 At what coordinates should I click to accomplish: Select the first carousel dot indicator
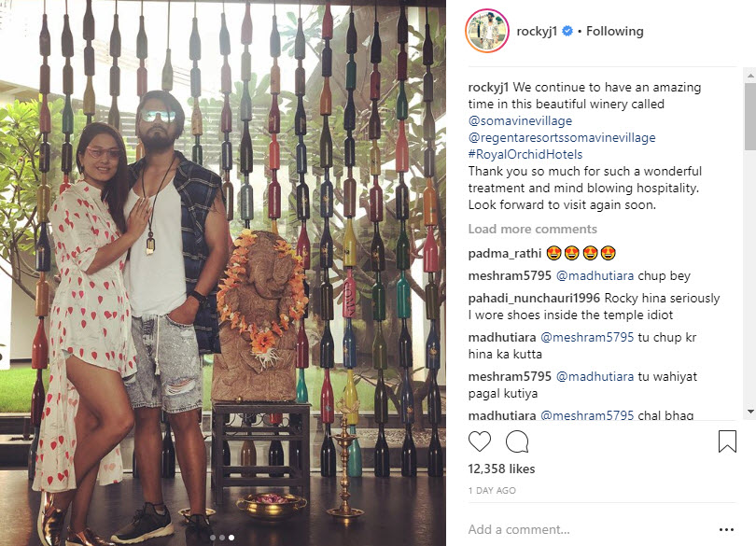pyautogui.click(x=213, y=538)
